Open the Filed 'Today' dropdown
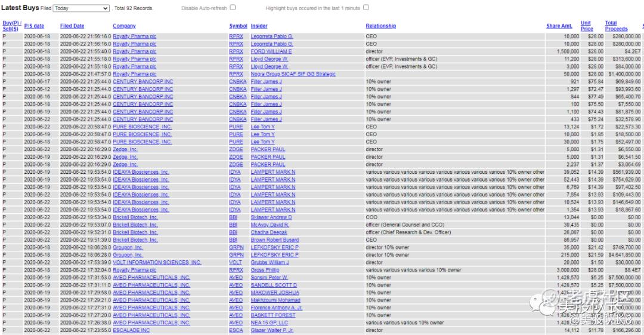Screen dimensions: 644x335 [x=81, y=8]
